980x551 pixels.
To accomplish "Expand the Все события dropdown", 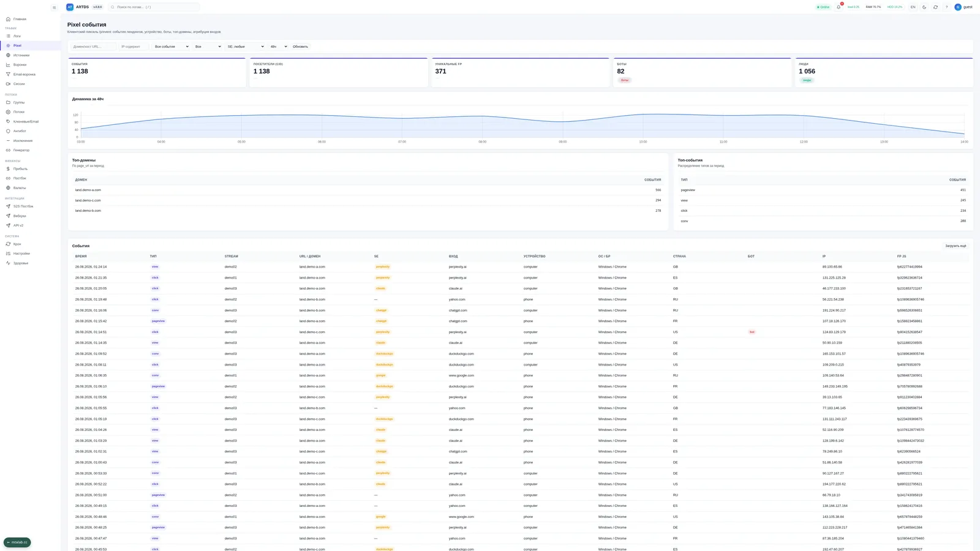I will [171, 47].
